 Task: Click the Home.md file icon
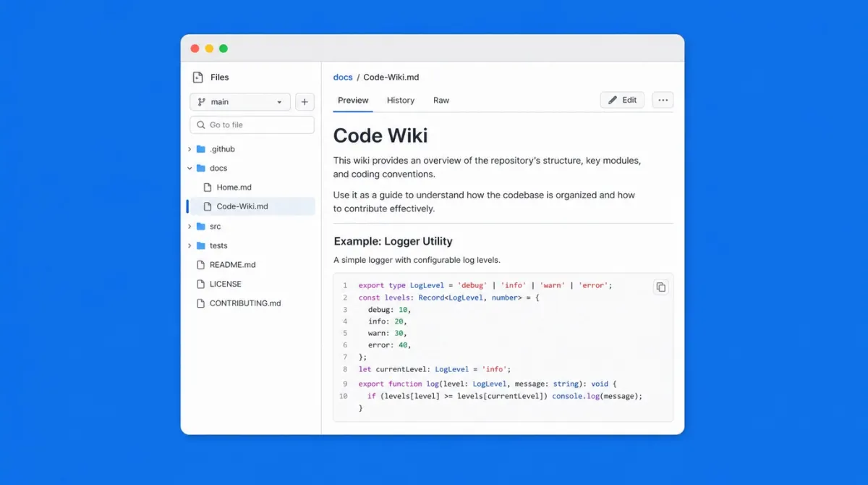click(208, 187)
